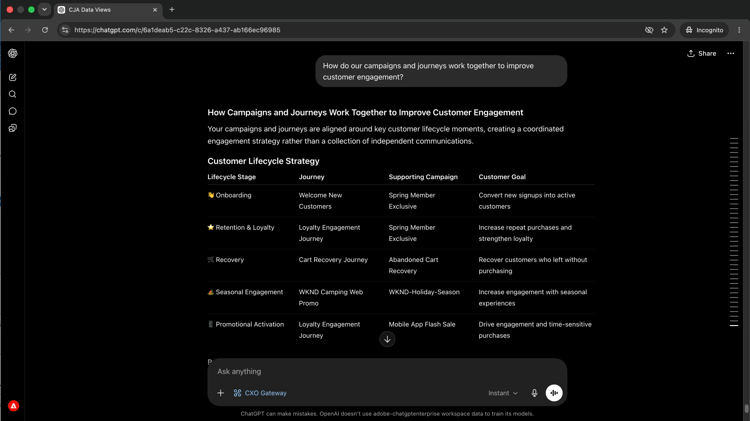Click the Welcome New Customers journey cell
This screenshot has width=750, height=421.
320,201
